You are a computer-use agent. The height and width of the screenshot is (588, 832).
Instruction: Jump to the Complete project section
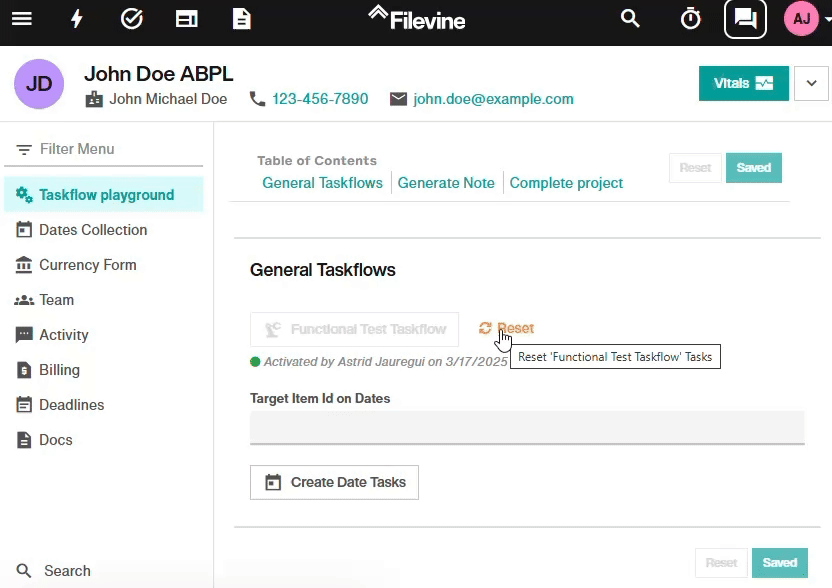[x=566, y=183]
